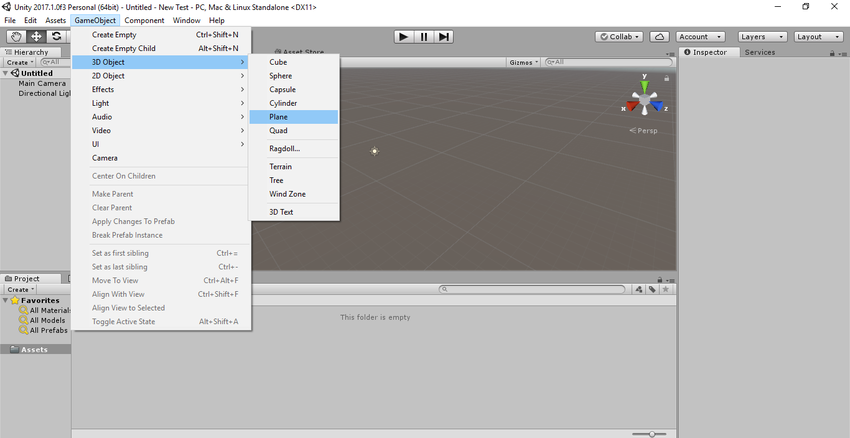Create a Sphere 3D object
Screen dimensions: 850x438
(294, 76)
